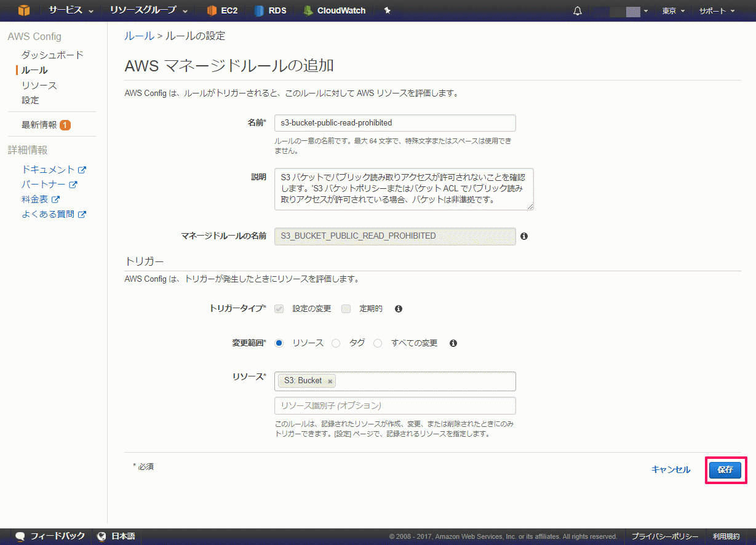Toggle the 設定の変更 checkbox
Viewport: 756px width, 545px height.
pyautogui.click(x=279, y=309)
